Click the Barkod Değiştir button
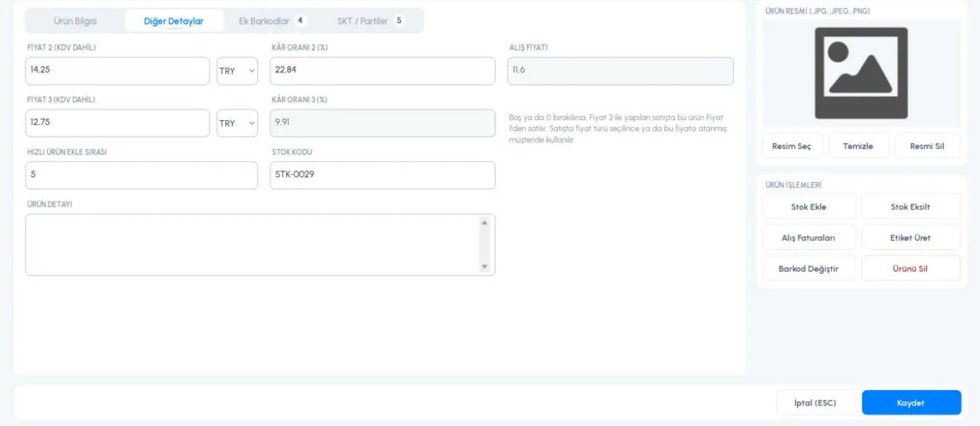This screenshot has height=426, width=980. point(809,269)
